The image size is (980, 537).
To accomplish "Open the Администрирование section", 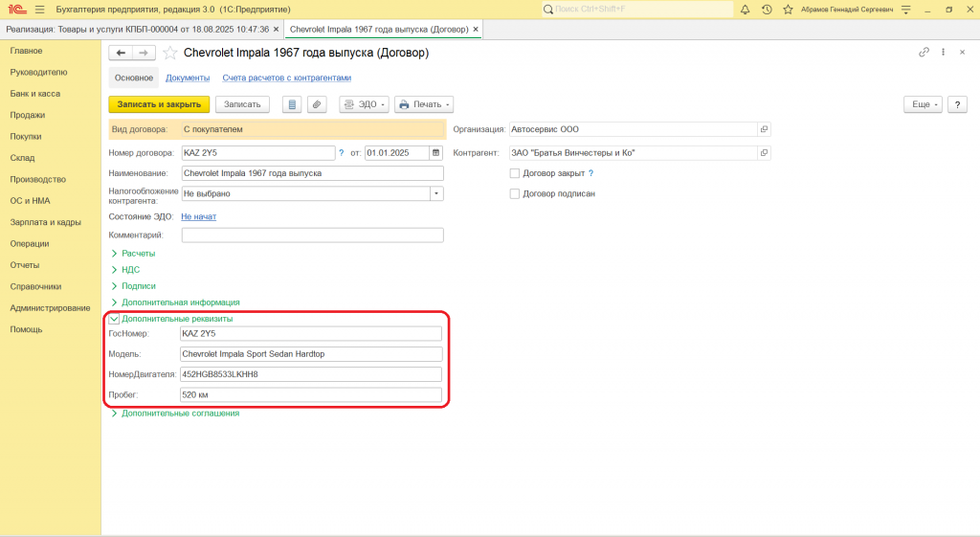I will [x=50, y=307].
